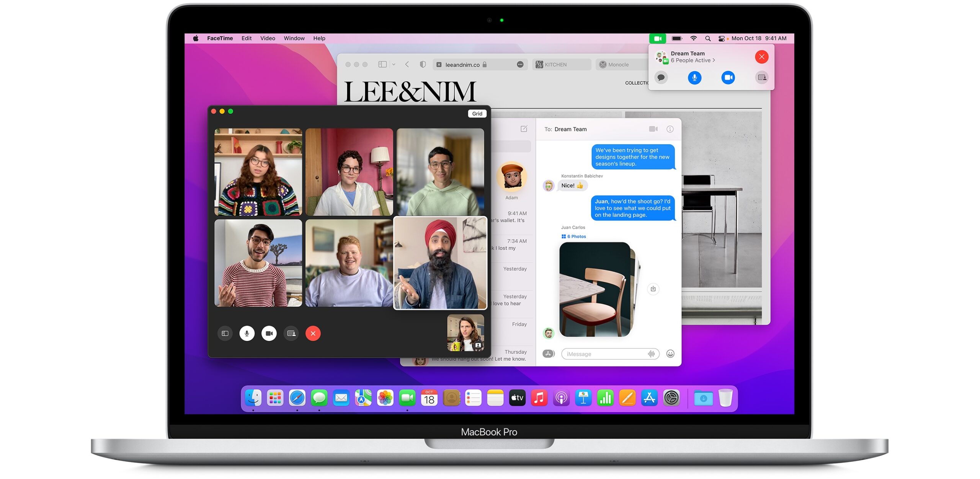This screenshot has width=980, height=479.
Task: Click the Grid layout button
Action: 477,114
